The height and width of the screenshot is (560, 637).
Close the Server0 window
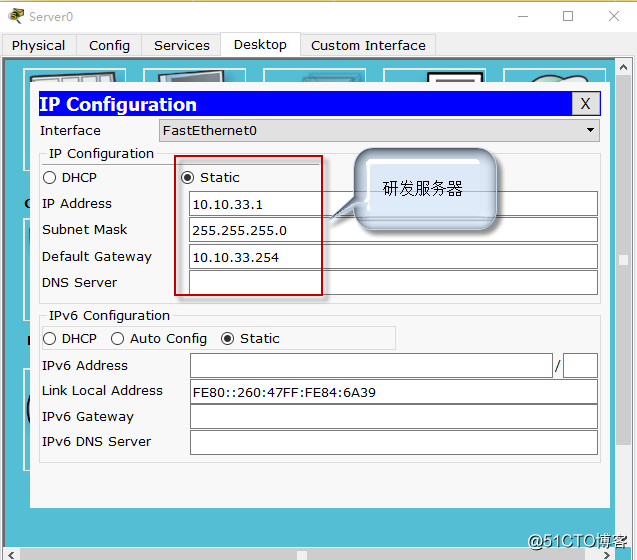(614, 16)
